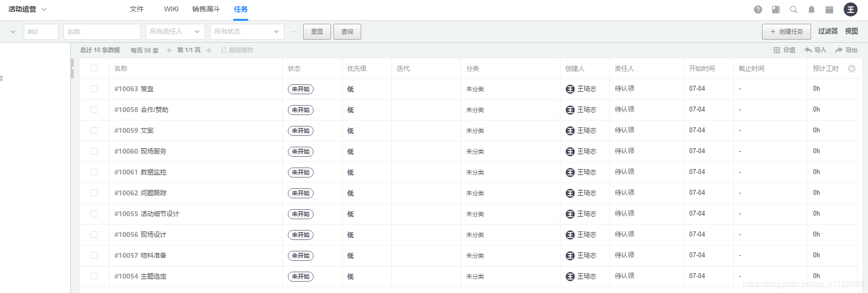Click the 批量操作 batch operation icon
Viewport: 868px width, 293px height.
tap(224, 50)
